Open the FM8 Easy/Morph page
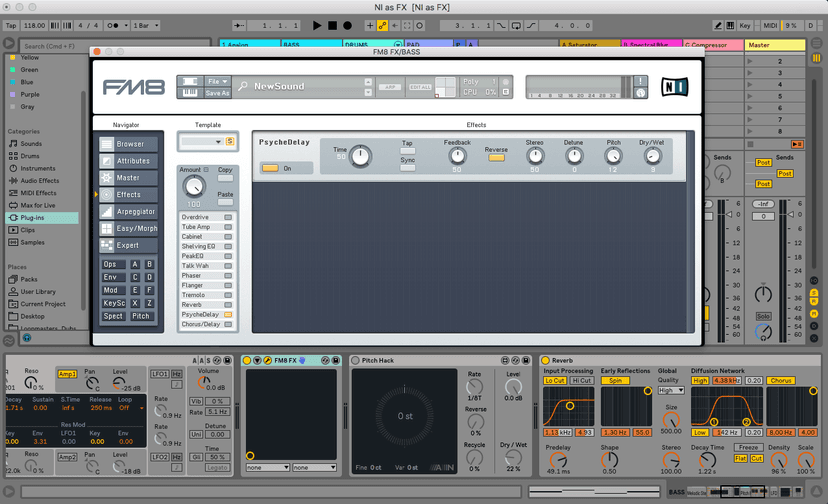828x504 pixels. click(x=128, y=228)
